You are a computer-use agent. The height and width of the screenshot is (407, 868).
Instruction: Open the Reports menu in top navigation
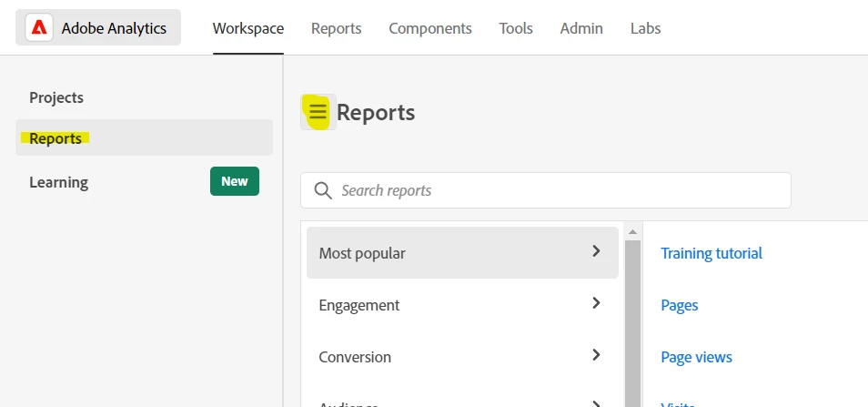pyautogui.click(x=336, y=28)
